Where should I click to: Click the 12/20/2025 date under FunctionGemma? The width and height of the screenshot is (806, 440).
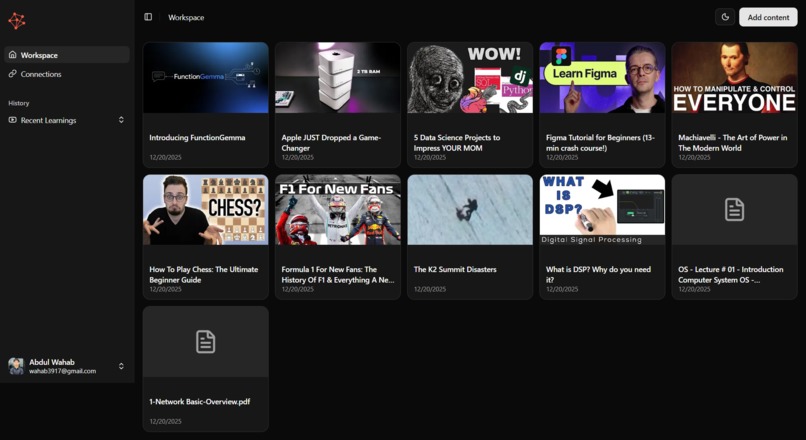(x=166, y=157)
